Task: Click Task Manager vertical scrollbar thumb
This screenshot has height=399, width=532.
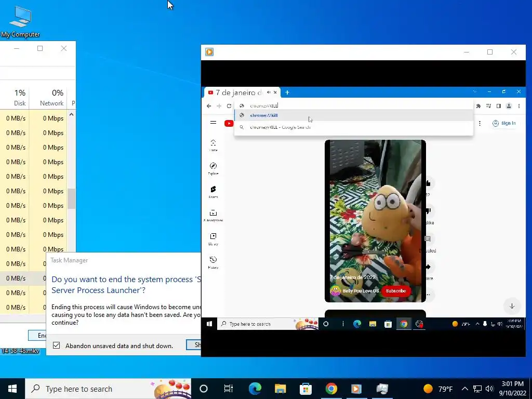Action: (71, 199)
